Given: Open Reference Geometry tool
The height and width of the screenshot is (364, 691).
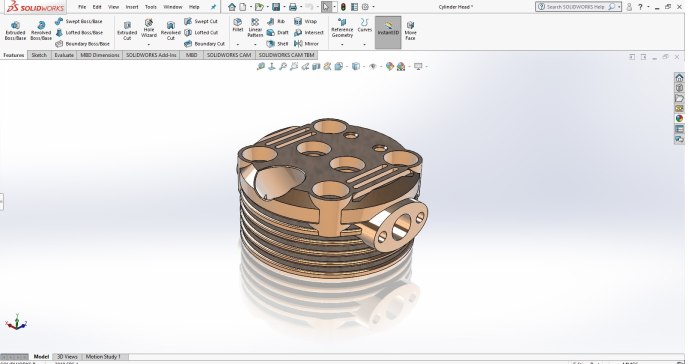Looking at the screenshot, I should (x=342, y=28).
